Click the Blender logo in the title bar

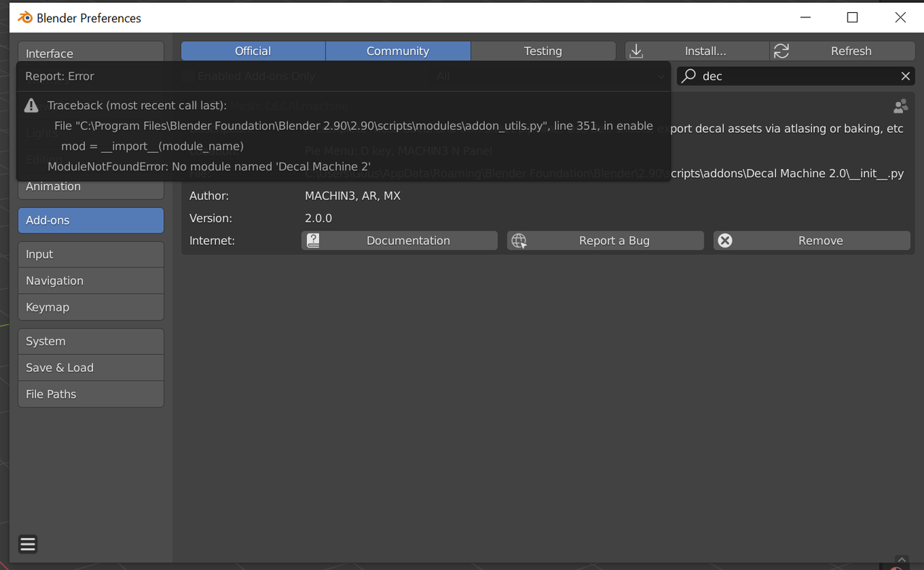(25, 18)
